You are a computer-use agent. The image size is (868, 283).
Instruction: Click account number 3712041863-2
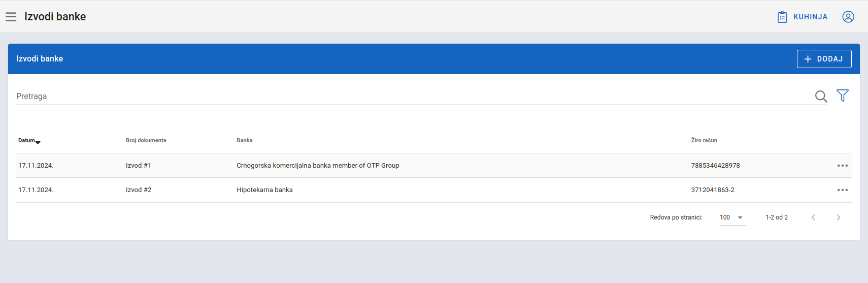coord(712,190)
